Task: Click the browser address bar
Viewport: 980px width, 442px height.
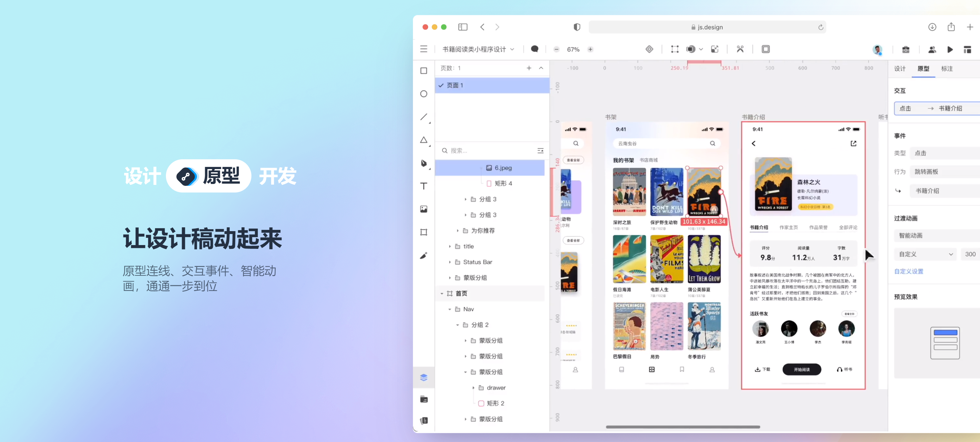Action: [707, 27]
